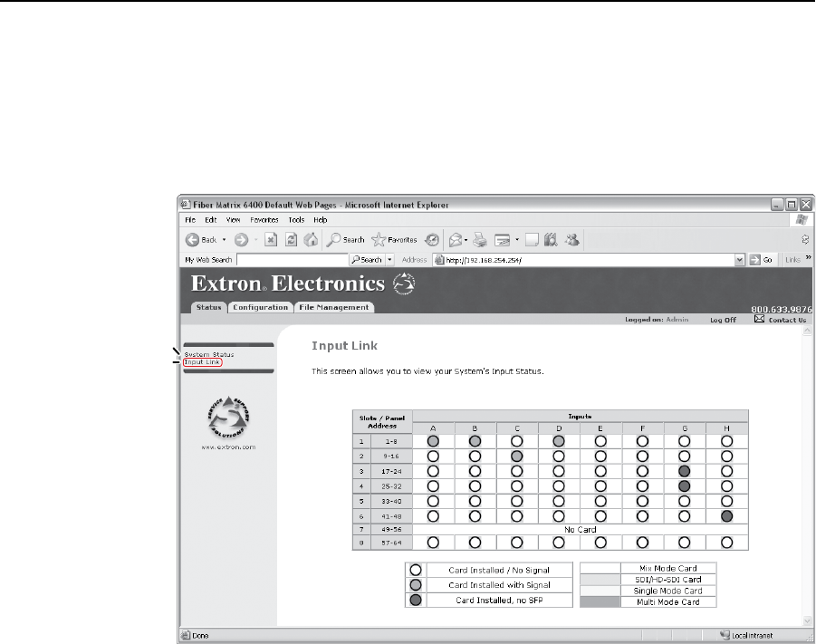Click input H indicator in row 41-48
Image resolution: width=816 pixels, height=644 pixels.
727,516
